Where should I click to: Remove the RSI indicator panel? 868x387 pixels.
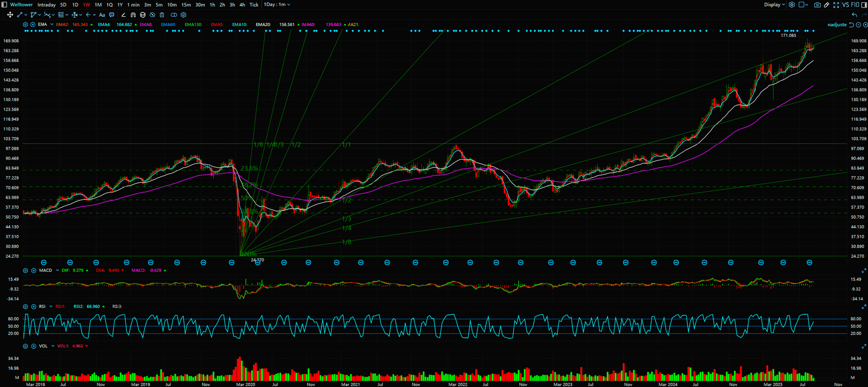[x=34, y=307]
